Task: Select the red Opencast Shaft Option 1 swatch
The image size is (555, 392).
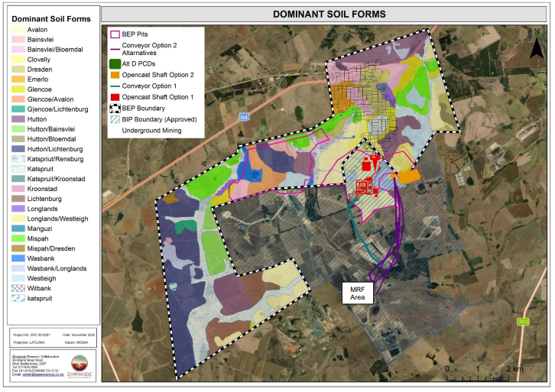Action: [x=117, y=99]
